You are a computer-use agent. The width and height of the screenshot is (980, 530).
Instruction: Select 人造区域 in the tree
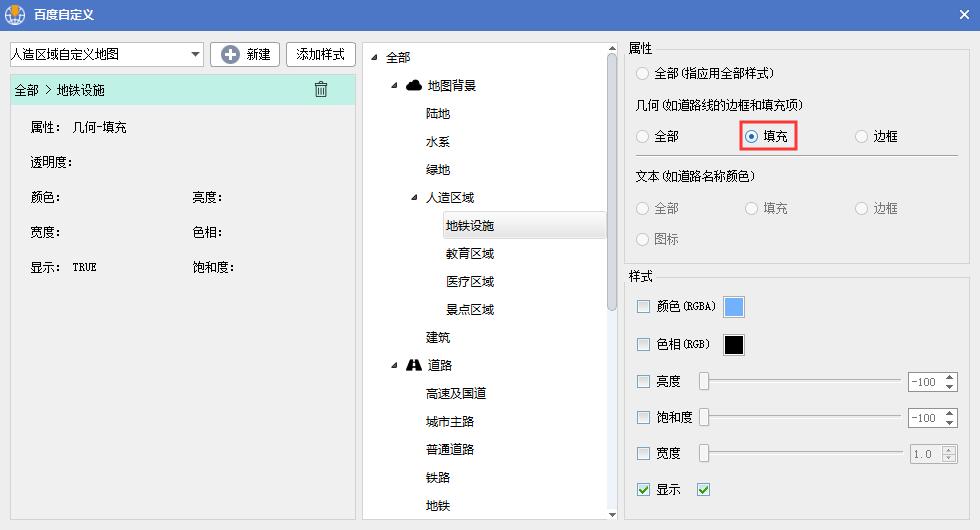pyautogui.click(x=450, y=198)
